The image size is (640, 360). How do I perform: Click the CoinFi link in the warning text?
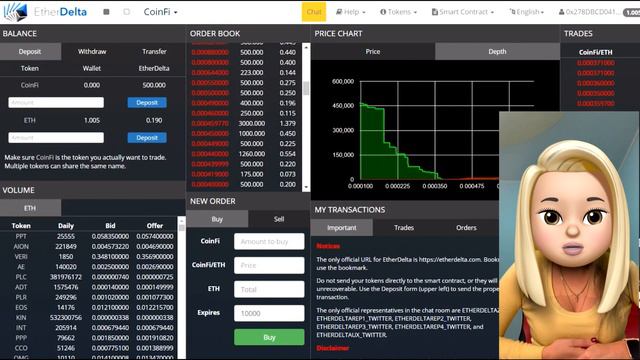point(44,157)
